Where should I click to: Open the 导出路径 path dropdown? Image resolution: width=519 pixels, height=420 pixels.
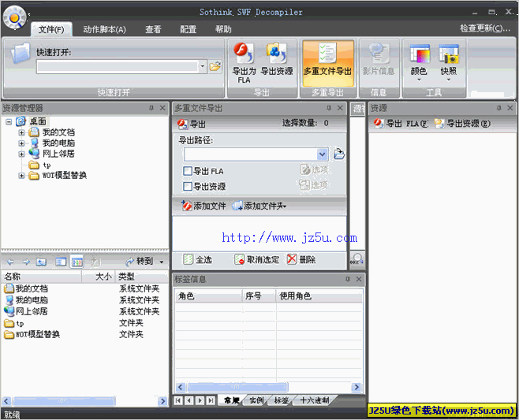tap(323, 154)
